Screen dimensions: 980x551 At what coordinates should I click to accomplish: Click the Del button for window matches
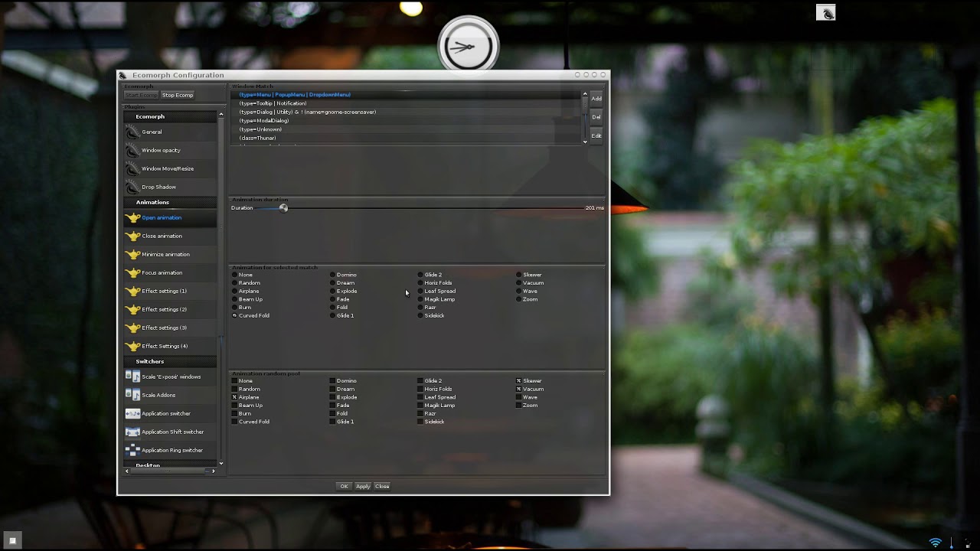(596, 117)
